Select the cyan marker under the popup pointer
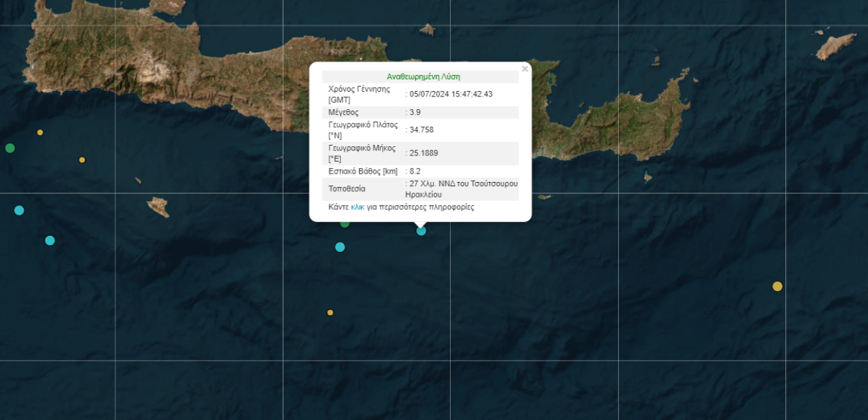 [421, 230]
